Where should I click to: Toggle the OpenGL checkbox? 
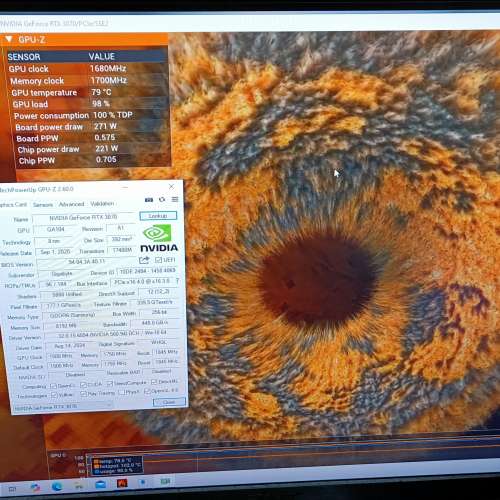(x=147, y=391)
